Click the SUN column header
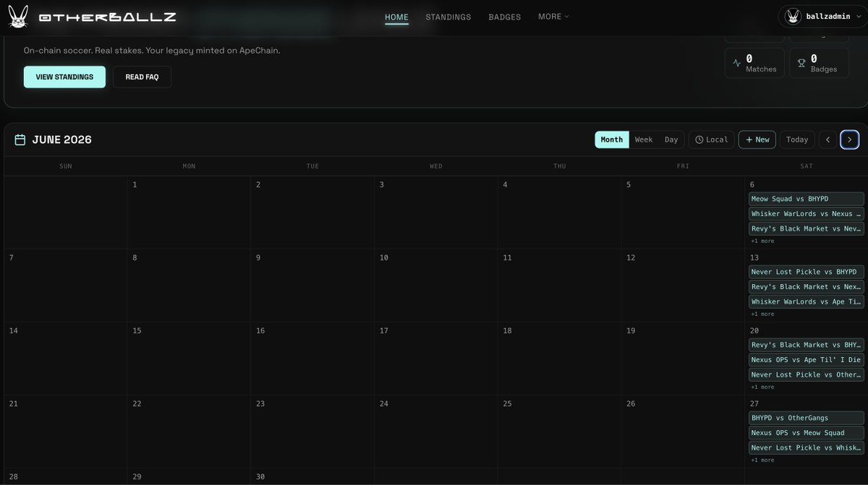The image size is (868, 485). tap(66, 166)
